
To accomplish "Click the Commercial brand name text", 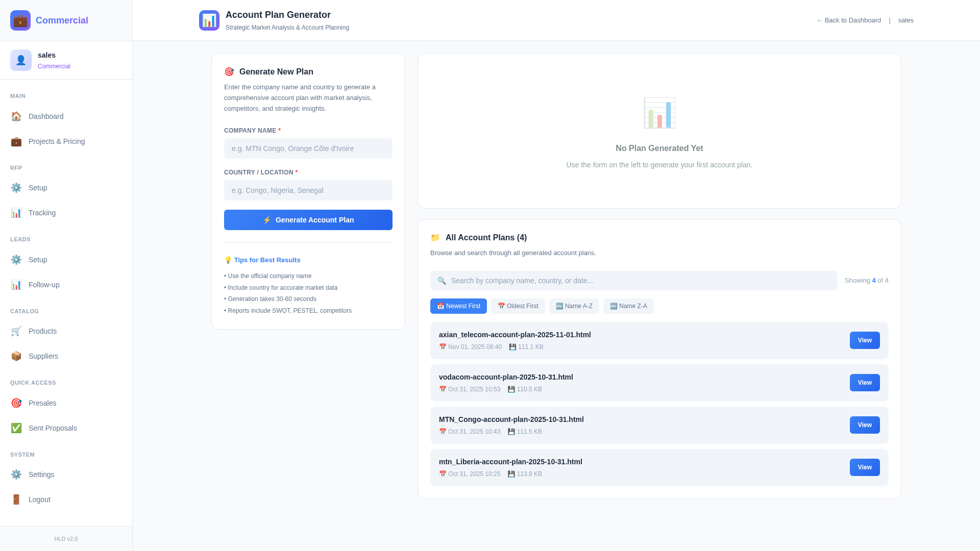I will 62,20.
